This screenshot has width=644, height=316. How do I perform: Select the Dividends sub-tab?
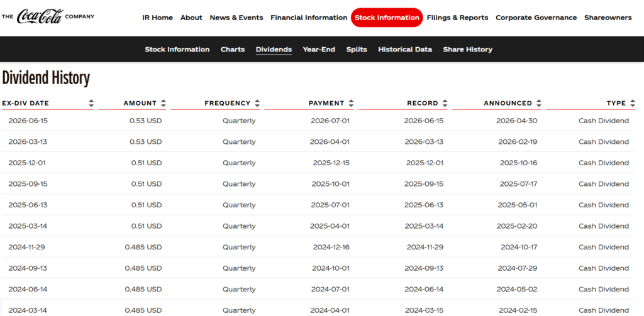274,50
